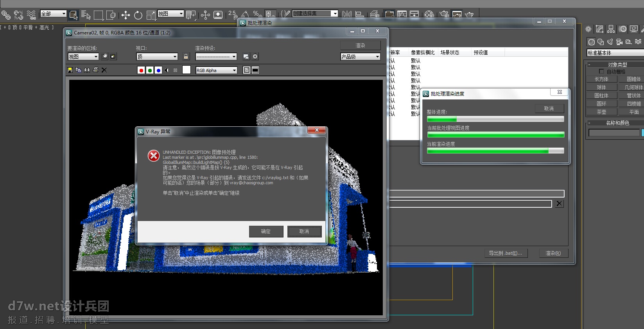Toggle the green channel display

[150, 70]
